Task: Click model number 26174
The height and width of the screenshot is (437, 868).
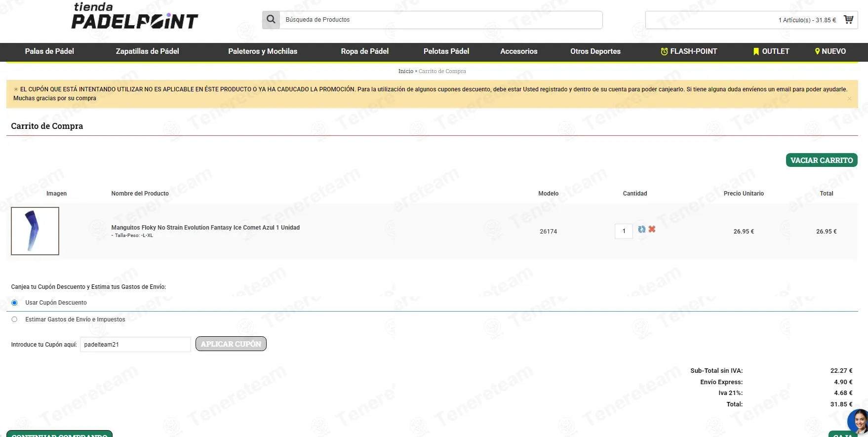Action: point(548,232)
